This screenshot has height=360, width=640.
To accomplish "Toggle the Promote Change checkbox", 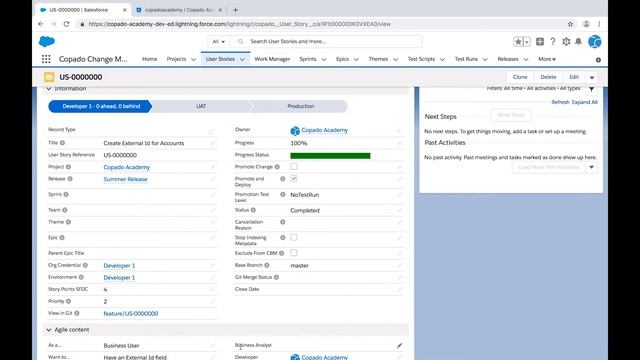I will (293, 167).
